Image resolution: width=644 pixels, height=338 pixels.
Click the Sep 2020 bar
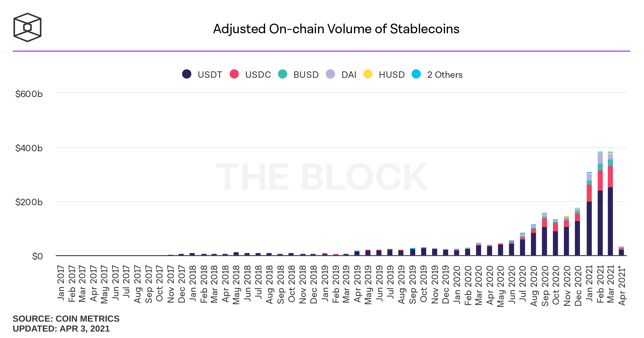[544, 234]
